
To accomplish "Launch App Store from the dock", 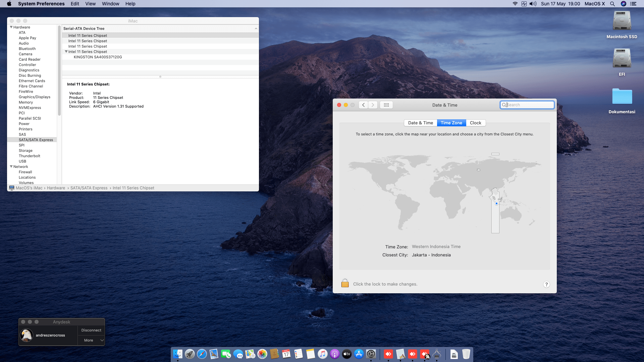I will pos(359,354).
